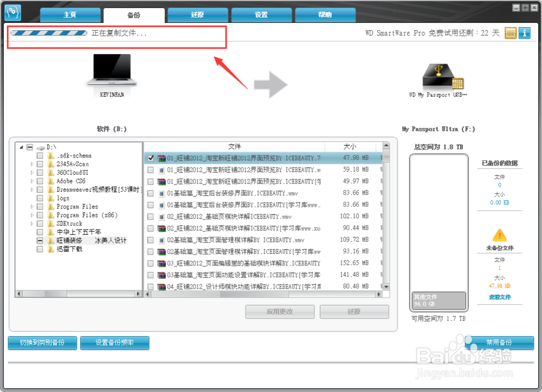Click the WD SmartWare logo icon top-left
This screenshot has width=542, height=392.
pyautogui.click(x=12, y=12)
